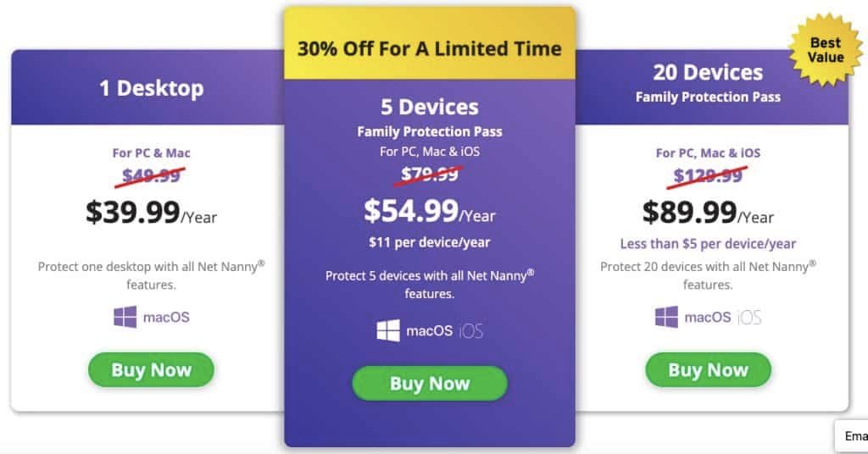Click the macOS logo in 20 Devices plan
The width and height of the screenshot is (868, 454).
tap(707, 318)
